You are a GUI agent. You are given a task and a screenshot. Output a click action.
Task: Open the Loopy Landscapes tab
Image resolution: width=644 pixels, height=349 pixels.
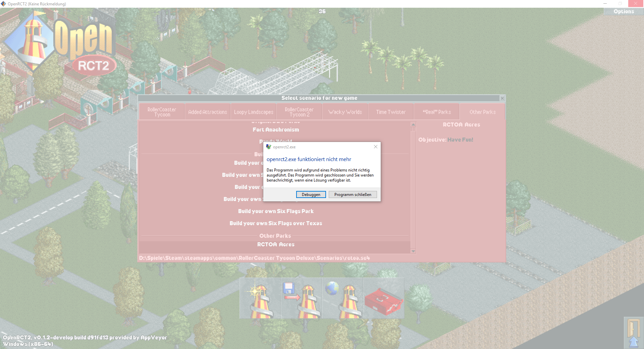coord(253,112)
